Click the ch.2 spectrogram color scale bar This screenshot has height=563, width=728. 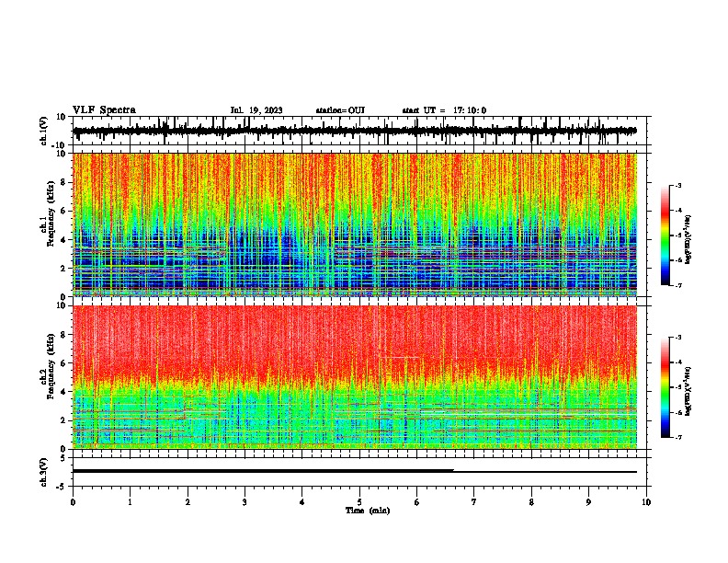tap(665, 387)
